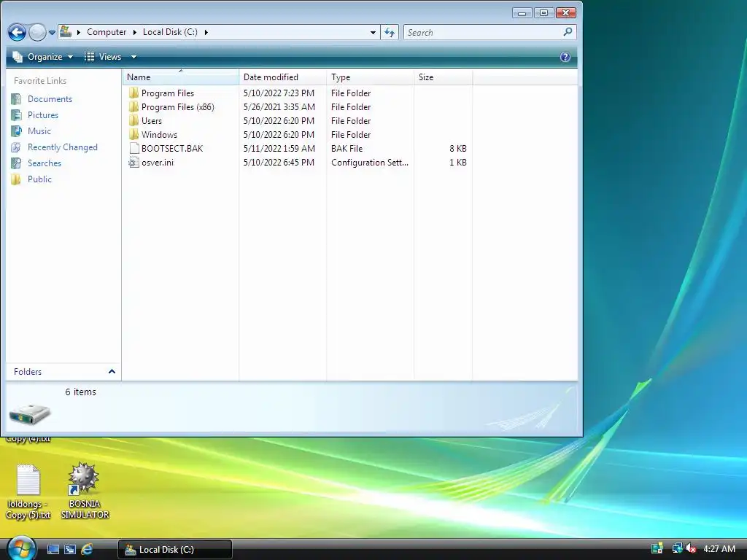Select the Windows folder name
The height and width of the screenshot is (560, 747).
pyautogui.click(x=159, y=135)
